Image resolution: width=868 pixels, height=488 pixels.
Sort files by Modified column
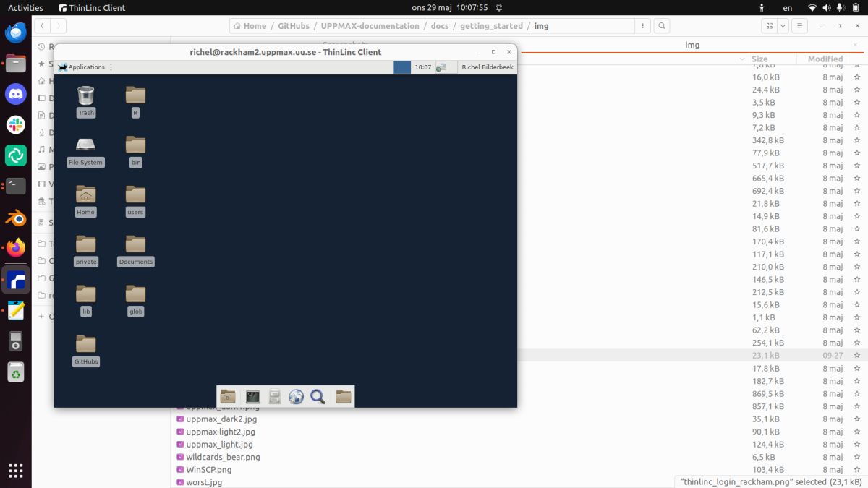click(x=825, y=59)
